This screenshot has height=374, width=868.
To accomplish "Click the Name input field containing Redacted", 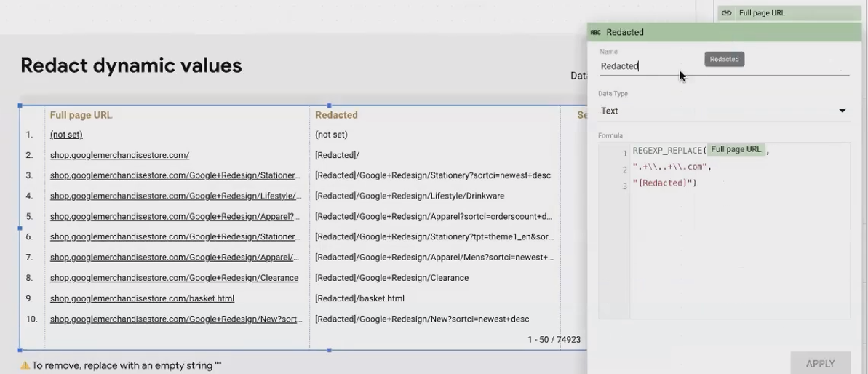I will pyautogui.click(x=723, y=65).
